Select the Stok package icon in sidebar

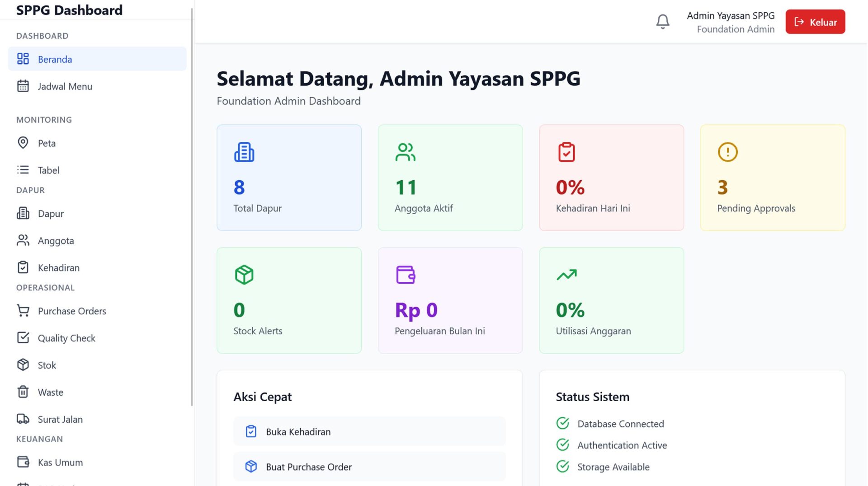tap(23, 364)
